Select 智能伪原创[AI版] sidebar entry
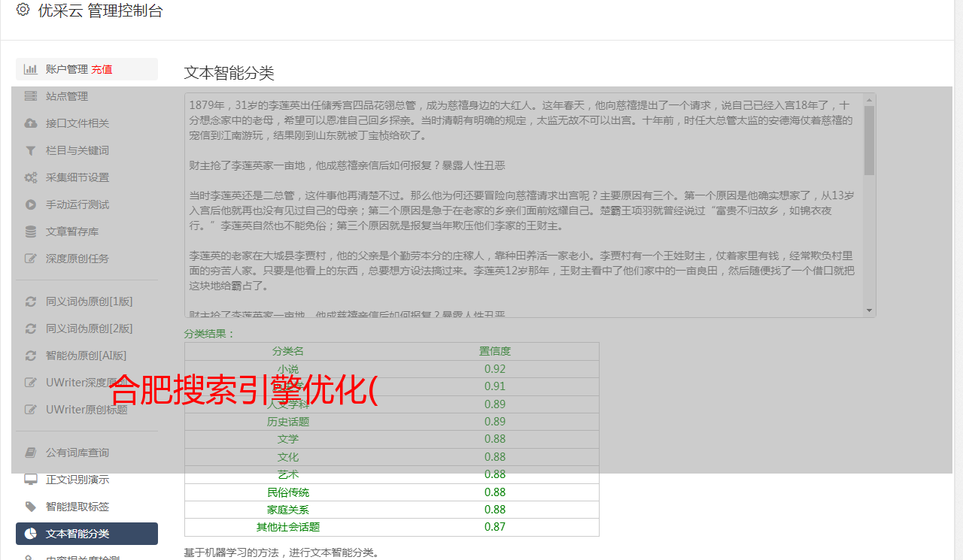Image resolution: width=963 pixels, height=560 pixels. [x=86, y=356]
